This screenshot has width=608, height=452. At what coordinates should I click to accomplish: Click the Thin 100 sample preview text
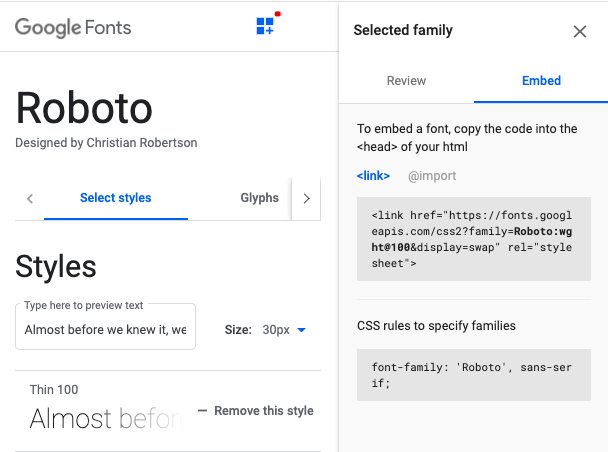point(104,418)
